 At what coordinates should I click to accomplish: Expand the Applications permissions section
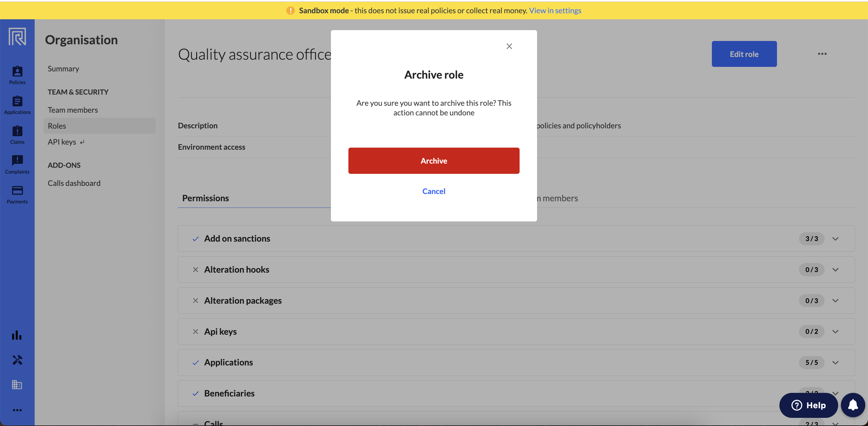pyautogui.click(x=835, y=362)
